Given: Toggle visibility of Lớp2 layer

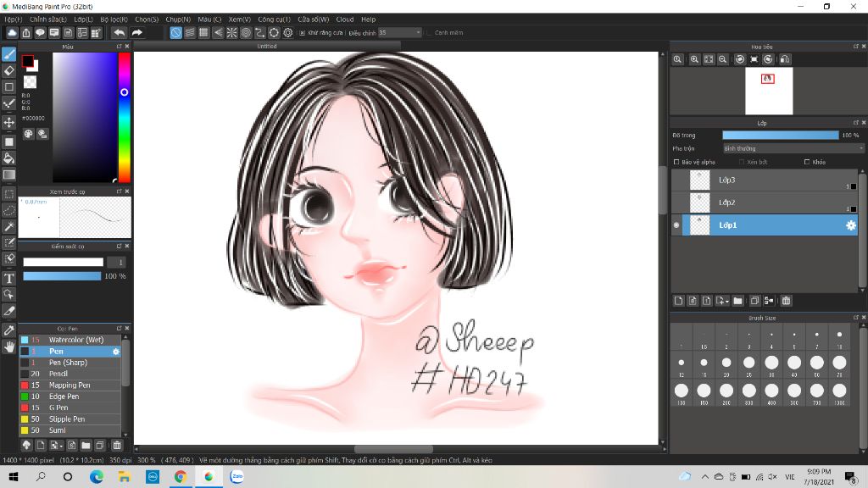Looking at the screenshot, I should pos(676,202).
